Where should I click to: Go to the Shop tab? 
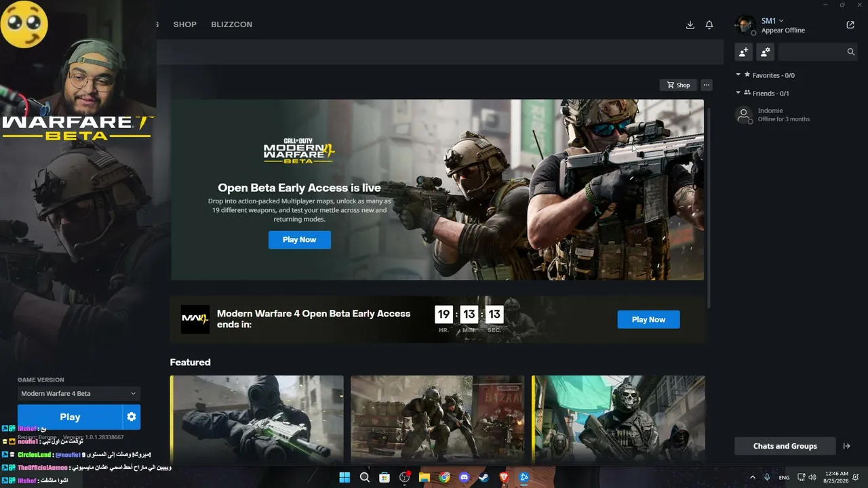point(184,24)
